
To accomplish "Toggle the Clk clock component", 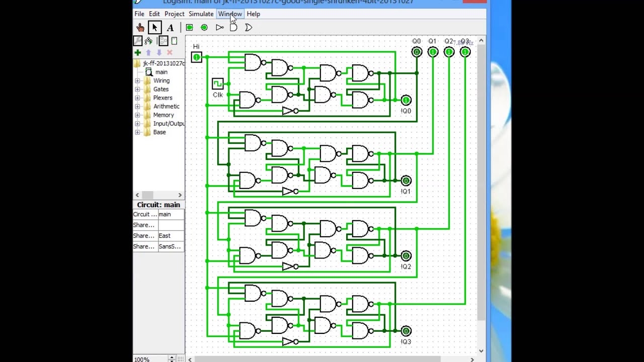I will (x=217, y=83).
